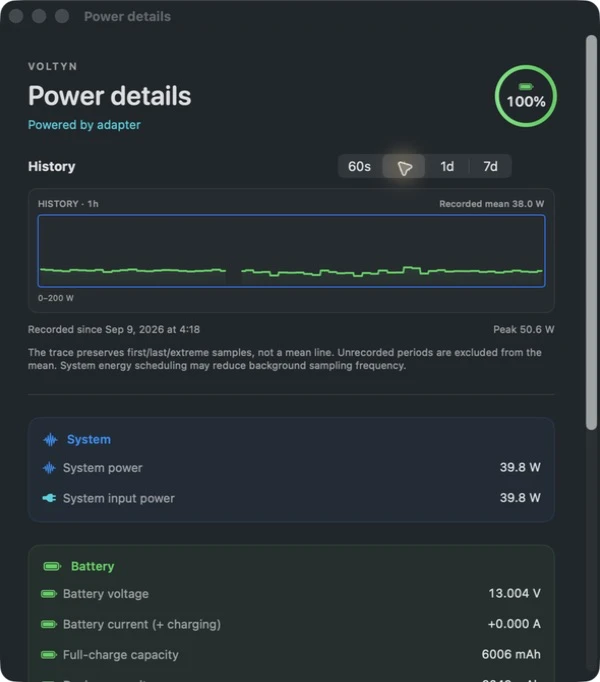Click the vertical scrollbar thumb
Image resolution: width=600 pixels, height=682 pixels.
coord(591,233)
